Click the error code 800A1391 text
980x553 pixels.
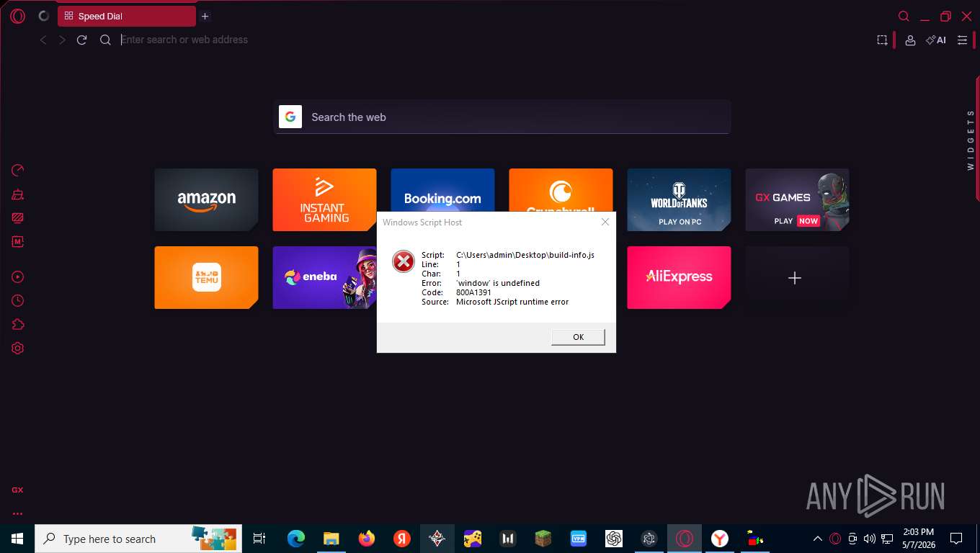[473, 292]
